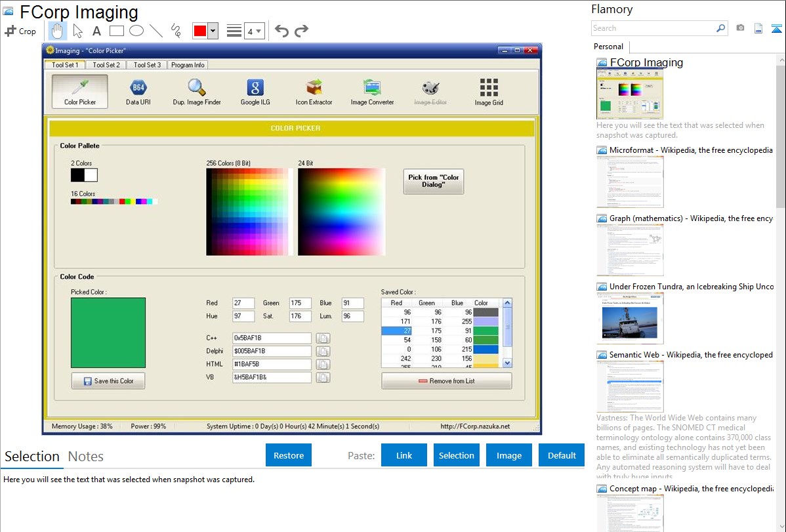Pick the ellipse shape tool
Screen dimensions: 786x532
pyautogui.click(x=136, y=31)
